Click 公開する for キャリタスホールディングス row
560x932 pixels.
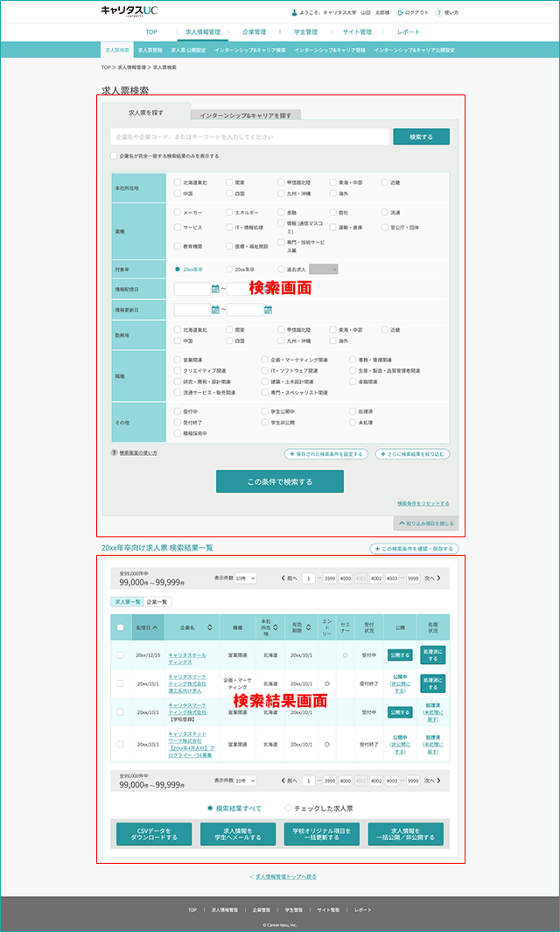coord(400,655)
